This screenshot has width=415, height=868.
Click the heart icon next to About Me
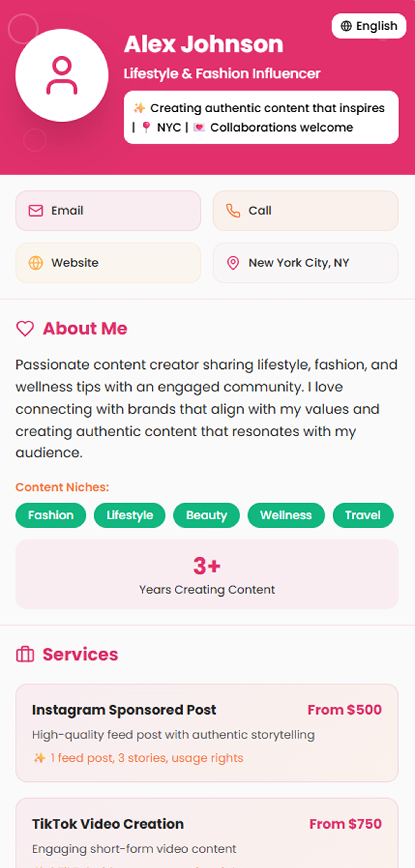[x=25, y=329]
